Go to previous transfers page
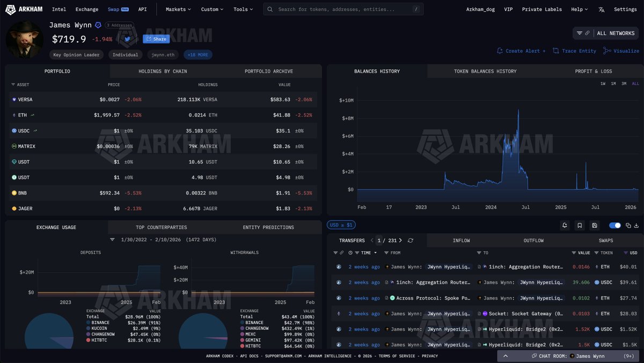The height and width of the screenshot is (363, 644). point(372,241)
